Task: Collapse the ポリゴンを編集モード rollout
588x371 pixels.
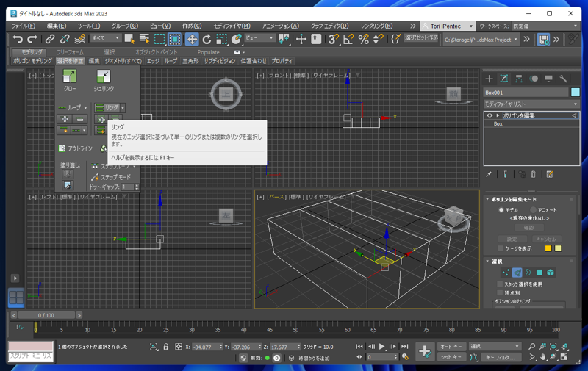Action: click(487, 199)
